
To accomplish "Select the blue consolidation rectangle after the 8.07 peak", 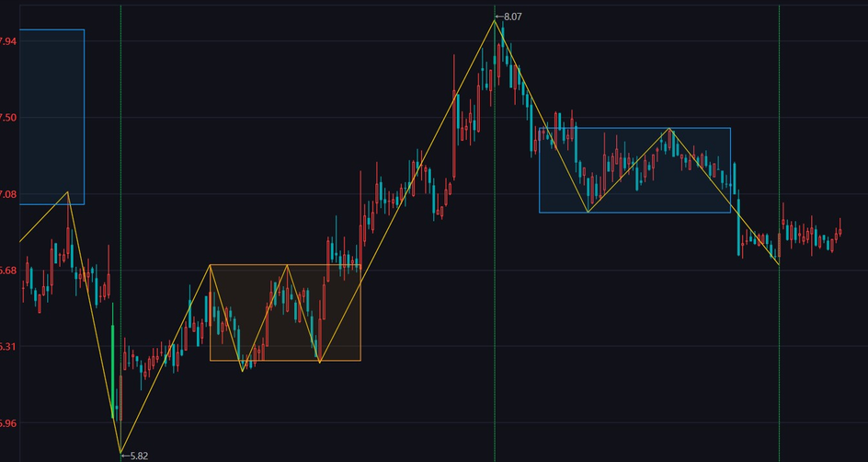I will (x=635, y=170).
